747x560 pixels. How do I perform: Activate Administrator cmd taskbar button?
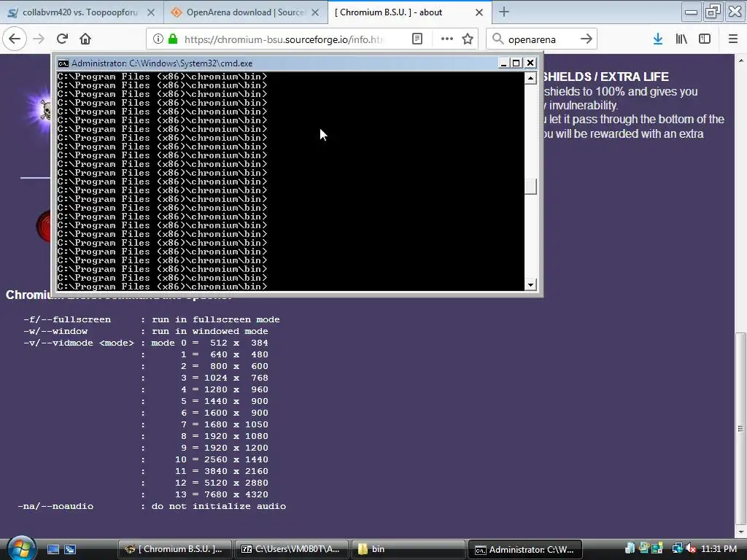click(x=525, y=549)
